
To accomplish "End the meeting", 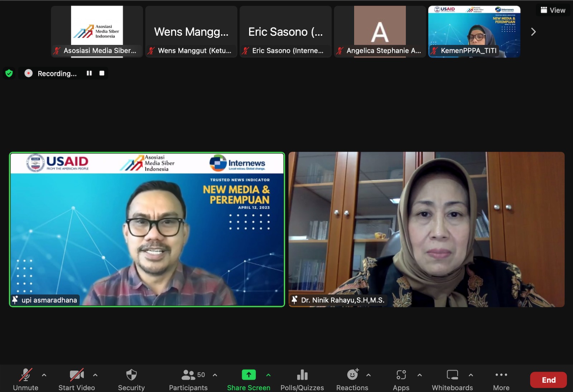I will pos(548,380).
